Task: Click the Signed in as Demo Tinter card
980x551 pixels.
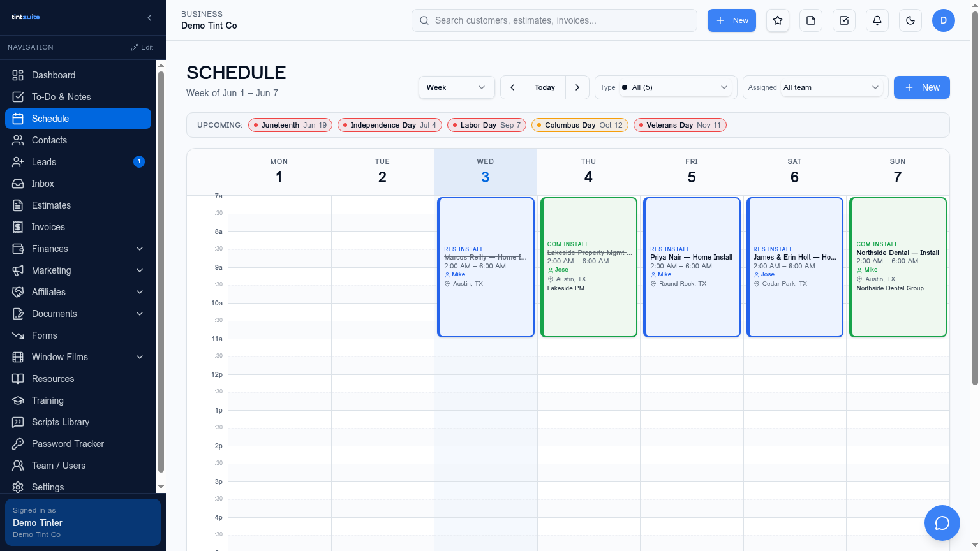Action: point(83,522)
